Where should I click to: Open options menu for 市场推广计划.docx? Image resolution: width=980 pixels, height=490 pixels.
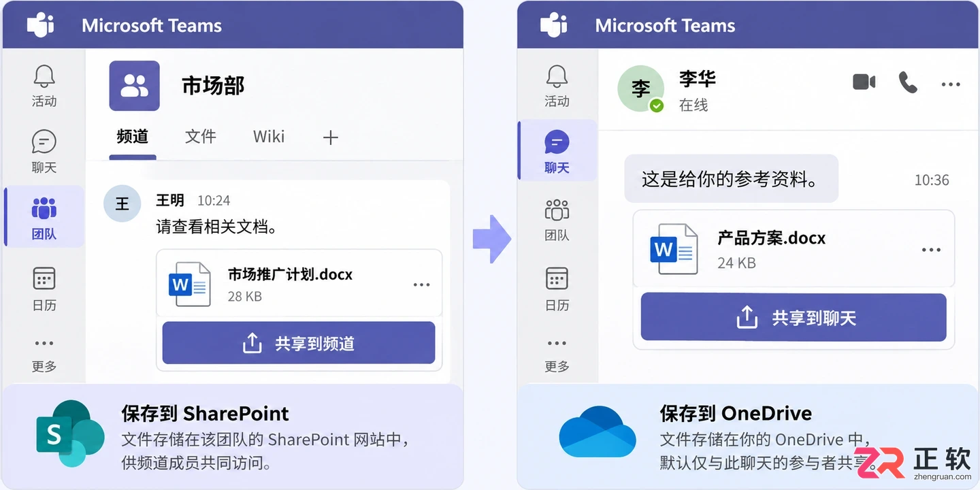point(422,284)
